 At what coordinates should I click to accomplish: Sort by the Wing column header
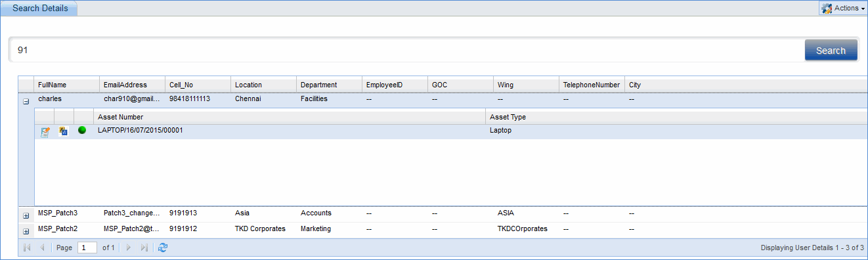[527, 85]
